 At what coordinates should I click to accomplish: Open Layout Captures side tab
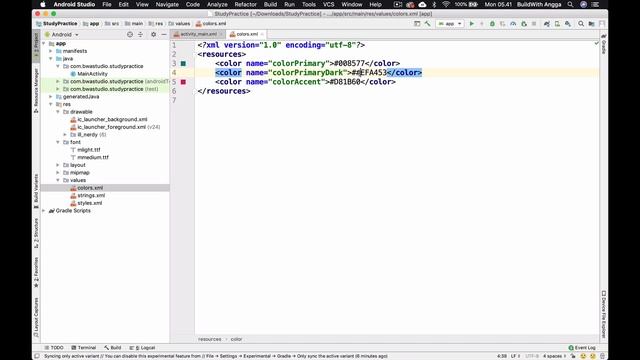coord(36,318)
